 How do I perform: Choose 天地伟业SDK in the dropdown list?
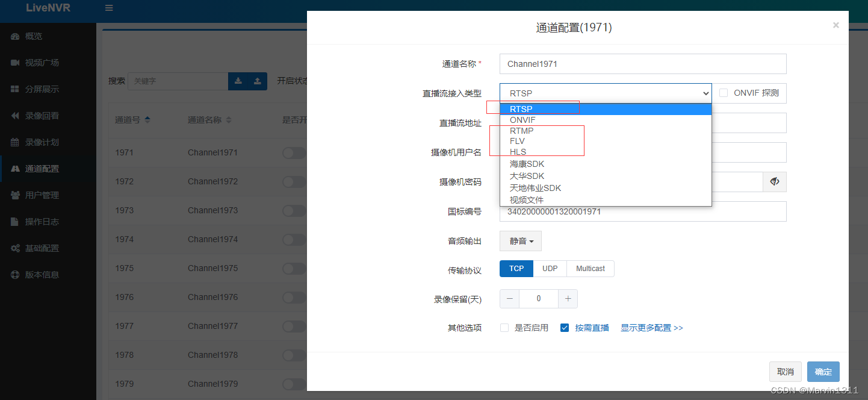(606, 188)
